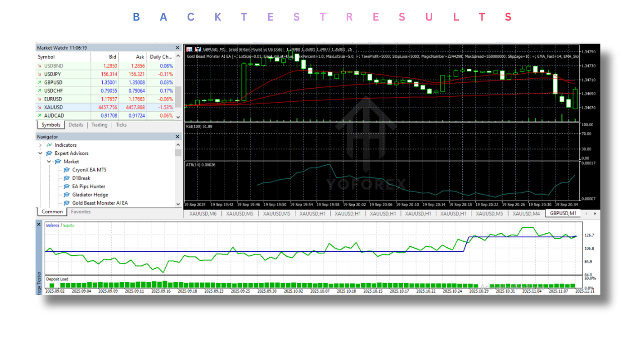Open the Favorites tab in Navigator
The height and width of the screenshot is (362, 644).
(x=80, y=212)
